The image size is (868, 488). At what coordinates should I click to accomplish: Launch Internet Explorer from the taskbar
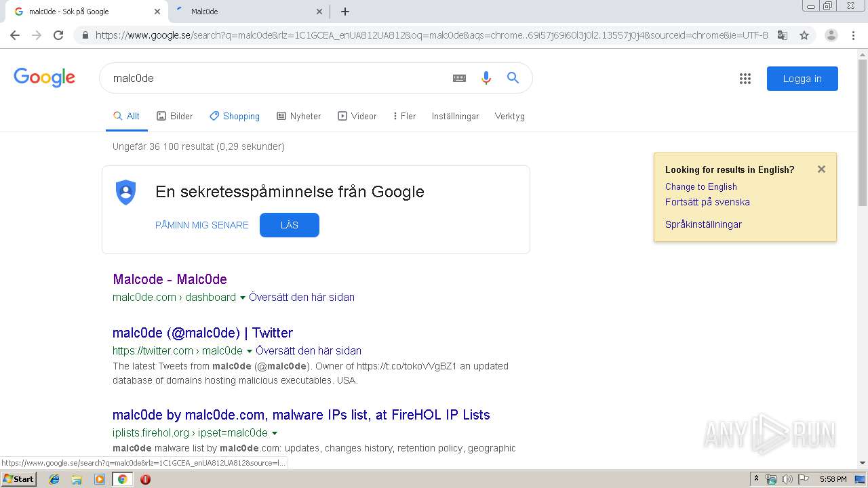[x=54, y=479]
